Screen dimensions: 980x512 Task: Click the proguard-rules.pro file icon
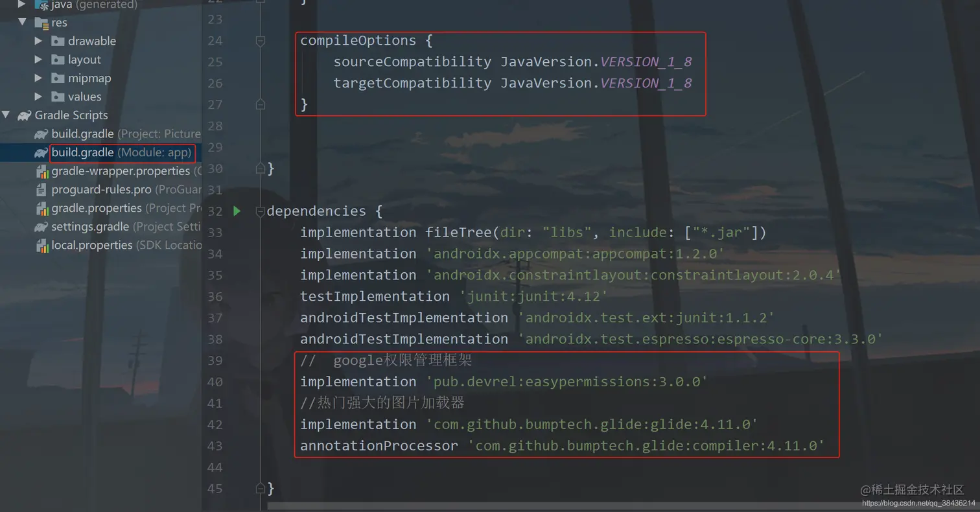(x=41, y=190)
